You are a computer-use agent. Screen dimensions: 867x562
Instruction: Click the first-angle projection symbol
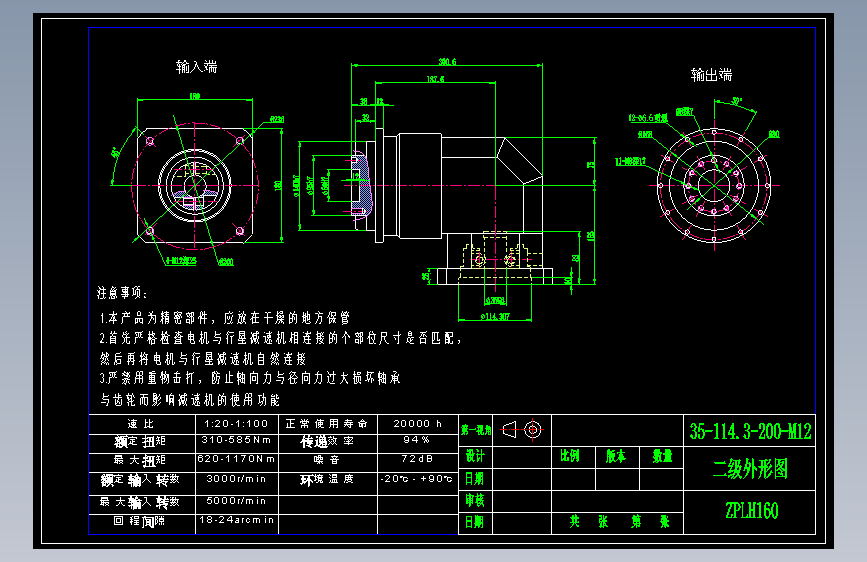tap(522, 430)
